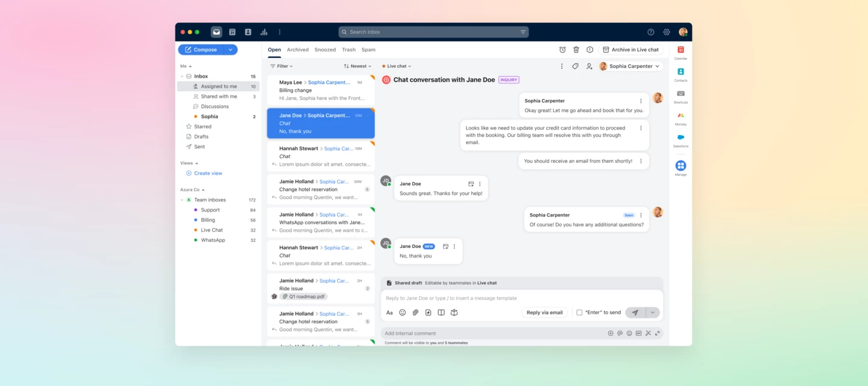Click Archive in Live chat button
Image resolution: width=868 pixels, height=386 pixels.
[x=631, y=49]
